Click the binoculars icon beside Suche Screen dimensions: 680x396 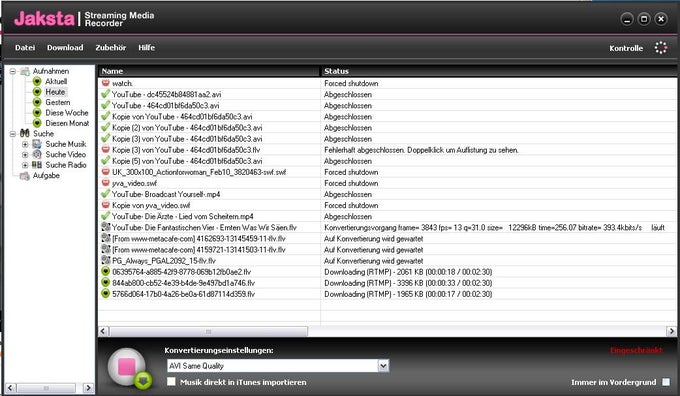tap(25, 133)
